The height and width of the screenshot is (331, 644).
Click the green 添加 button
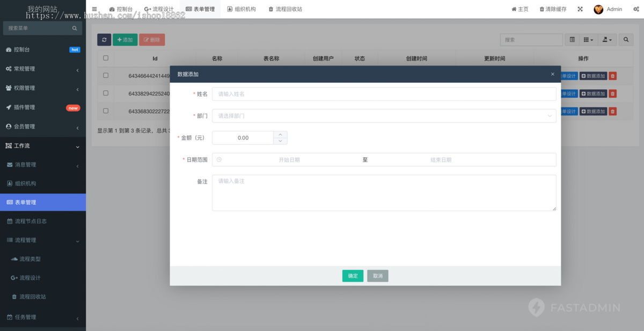tap(125, 40)
